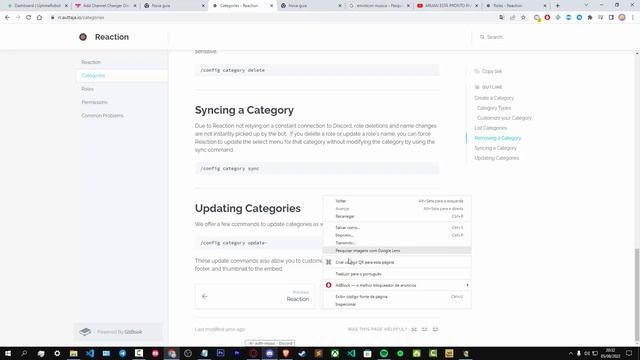Image resolution: width=640 pixels, height=360 pixels.
Task: Click the Copy link icon
Action: click(x=477, y=71)
